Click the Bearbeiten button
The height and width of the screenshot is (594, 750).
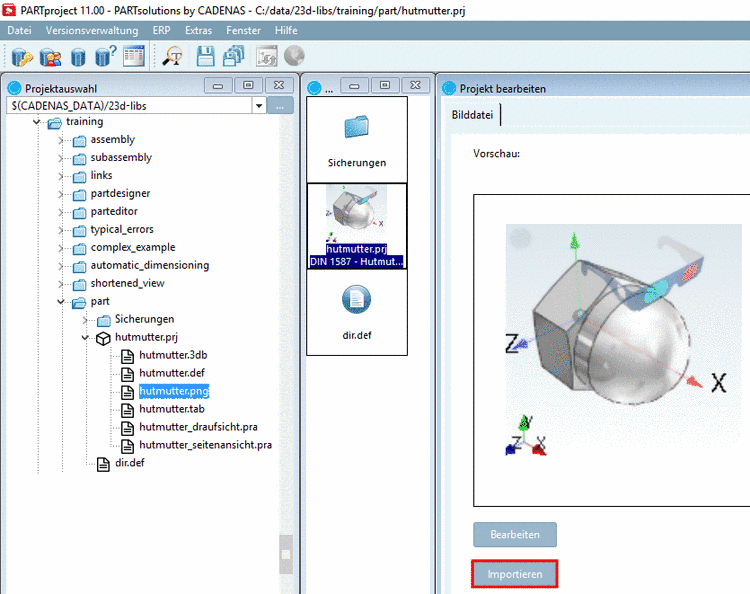point(515,535)
